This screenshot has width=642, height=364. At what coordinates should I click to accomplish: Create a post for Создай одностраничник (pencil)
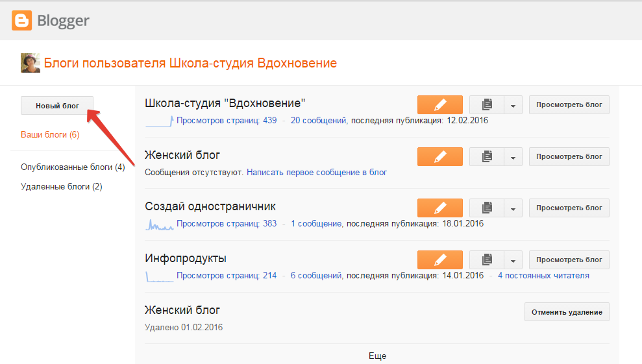(x=439, y=208)
